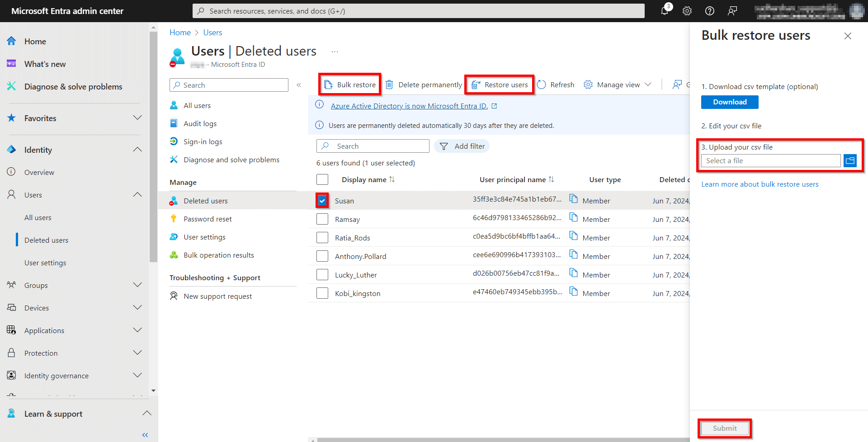Image resolution: width=868 pixels, height=442 pixels.
Task: Select all users via header checkbox
Action: 322,179
